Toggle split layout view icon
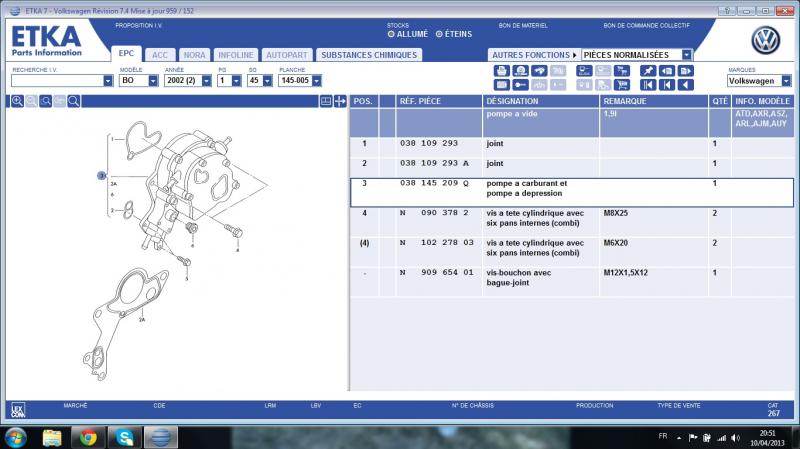Image resolution: width=800 pixels, height=449 pixels. point(326,101)
